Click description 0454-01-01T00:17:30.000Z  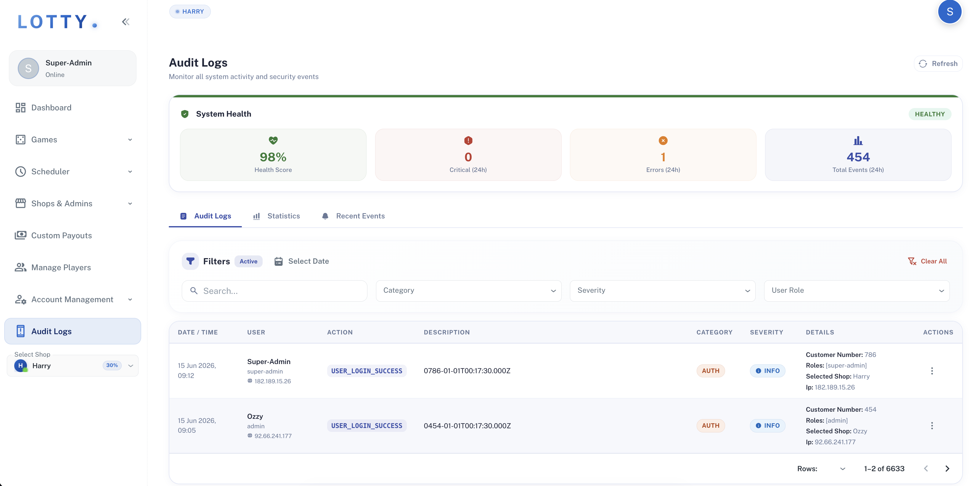point(467,426)
